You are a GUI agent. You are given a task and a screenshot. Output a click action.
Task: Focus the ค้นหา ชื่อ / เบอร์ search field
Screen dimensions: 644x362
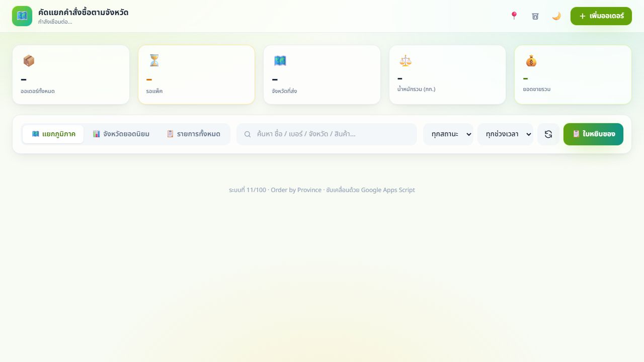pos(327,134)
